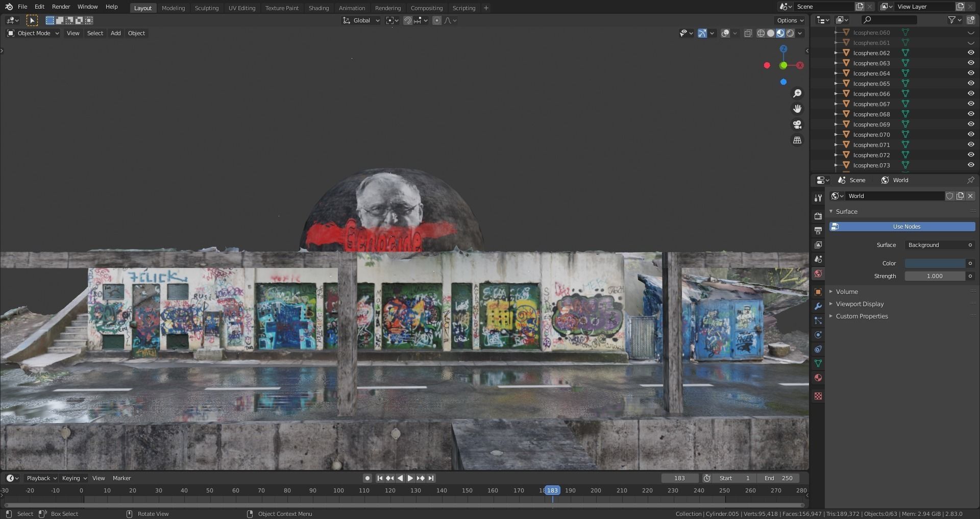Open the File menu

[22, 7]
